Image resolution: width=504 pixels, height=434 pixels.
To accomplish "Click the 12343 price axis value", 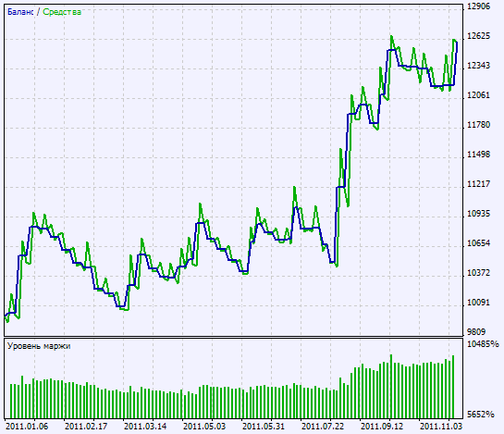I will pos(479,66).
